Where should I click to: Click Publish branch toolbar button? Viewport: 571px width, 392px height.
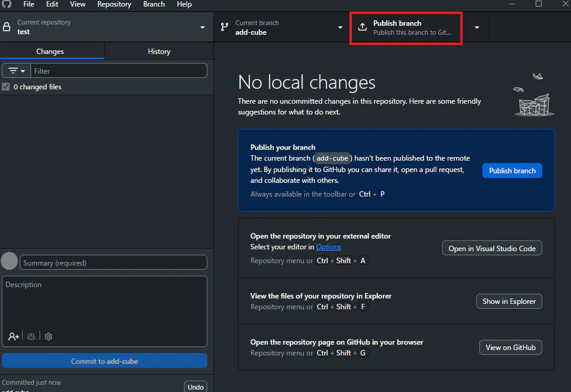[406, 28]
